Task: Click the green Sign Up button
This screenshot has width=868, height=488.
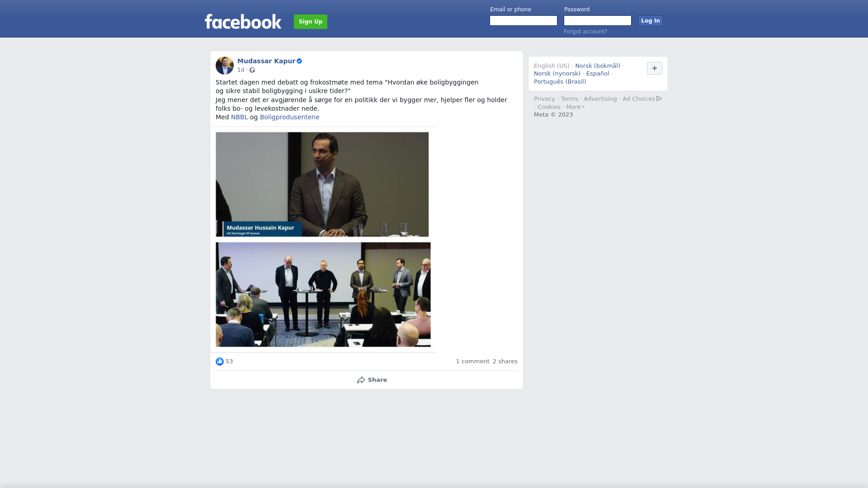Action: click(x=311, y=22)
